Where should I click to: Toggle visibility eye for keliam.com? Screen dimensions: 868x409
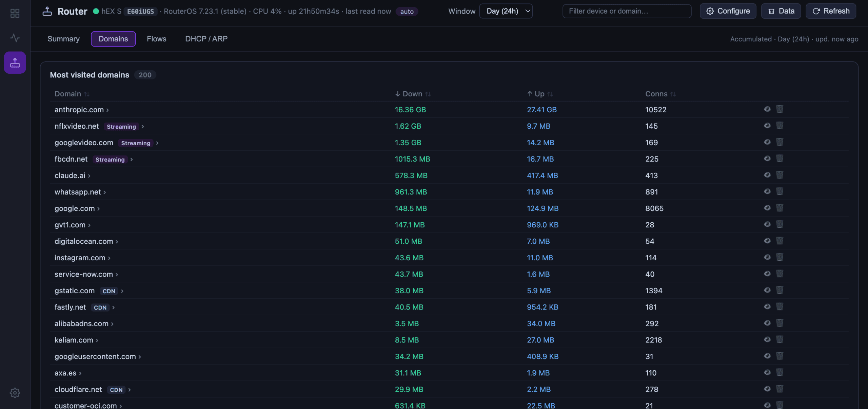pyautogui.click(x=767, y=339)
